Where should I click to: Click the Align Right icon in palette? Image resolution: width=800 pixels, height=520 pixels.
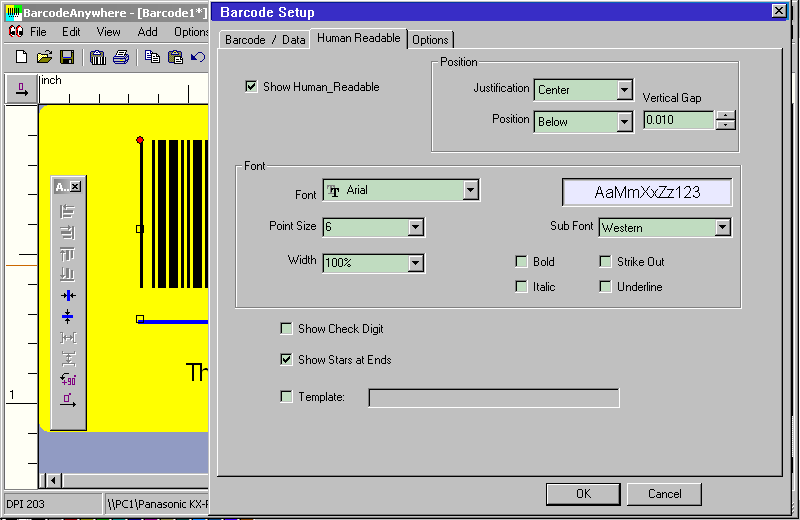67,233
